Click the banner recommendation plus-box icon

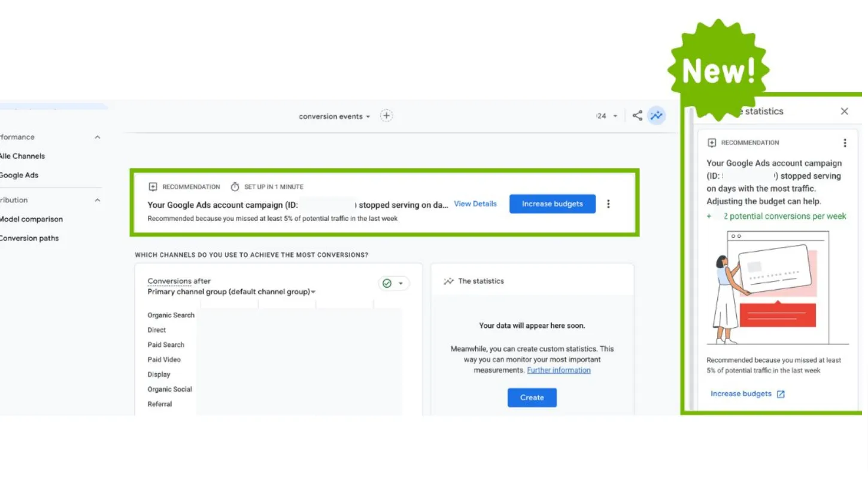point(153,187)
